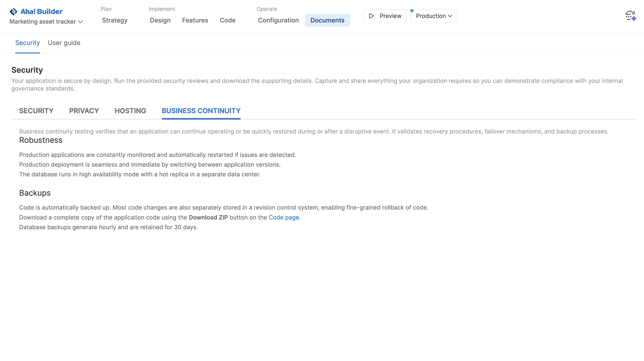Follow the Code page link
Screen dimensions: 644x361
pyautogui.click(x=284, y=217)
